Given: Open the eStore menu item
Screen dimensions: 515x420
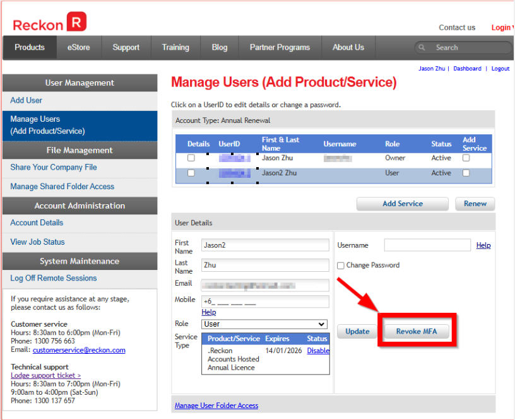Looking at the screenshot, I should [x=79, y=47].
